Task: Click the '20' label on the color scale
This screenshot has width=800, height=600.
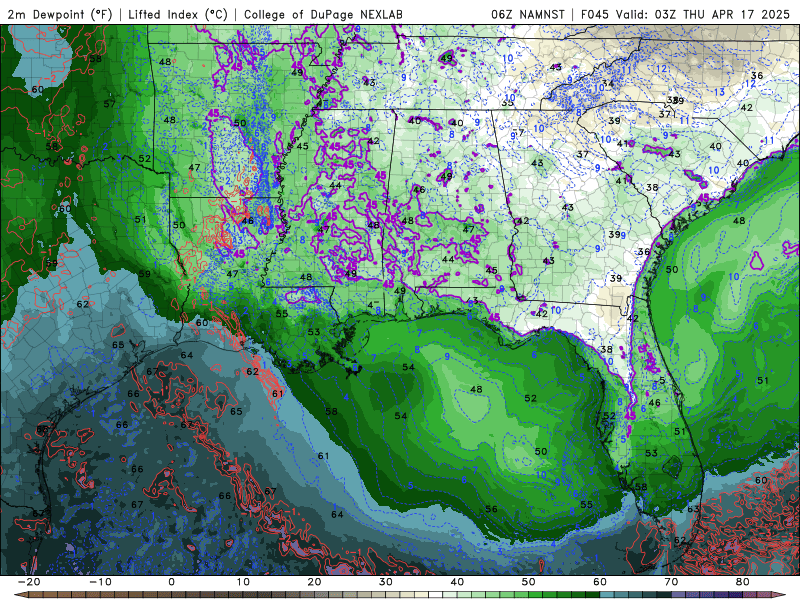Action: click(314, 582)
